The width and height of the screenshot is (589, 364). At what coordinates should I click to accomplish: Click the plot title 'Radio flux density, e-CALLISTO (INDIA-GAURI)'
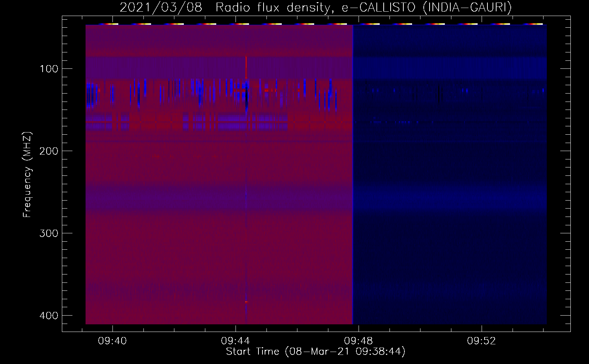[x=364, y=8]
